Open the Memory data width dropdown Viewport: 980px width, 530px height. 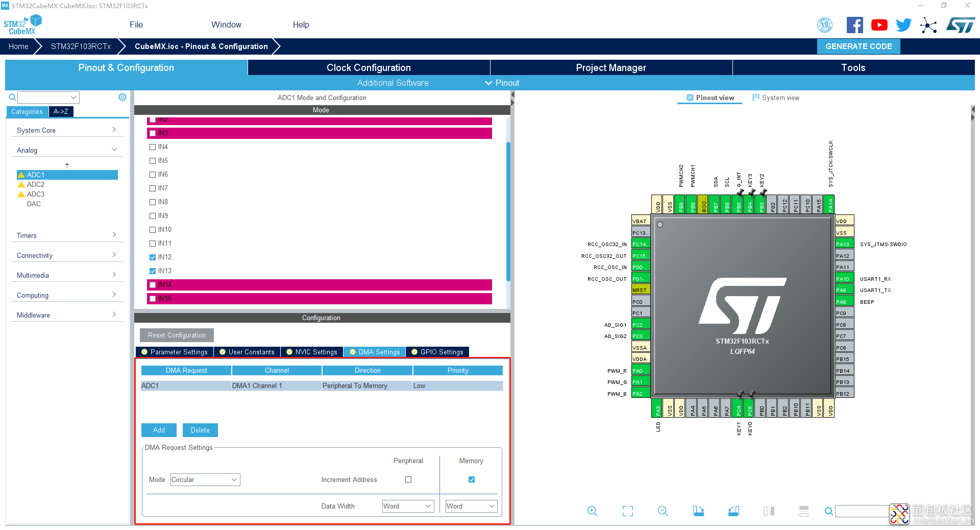click(472, 506)
